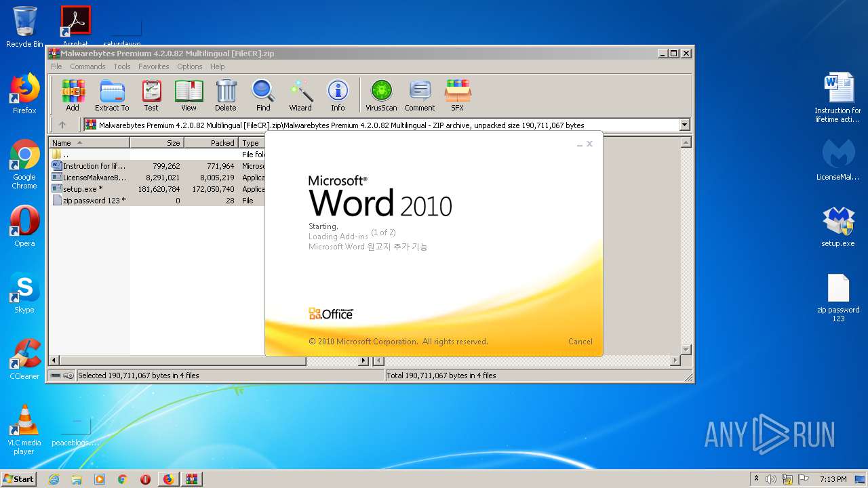The image size is (868, 488).
Task: Click the Comment toolbar icon
Action: coord(420,95)
